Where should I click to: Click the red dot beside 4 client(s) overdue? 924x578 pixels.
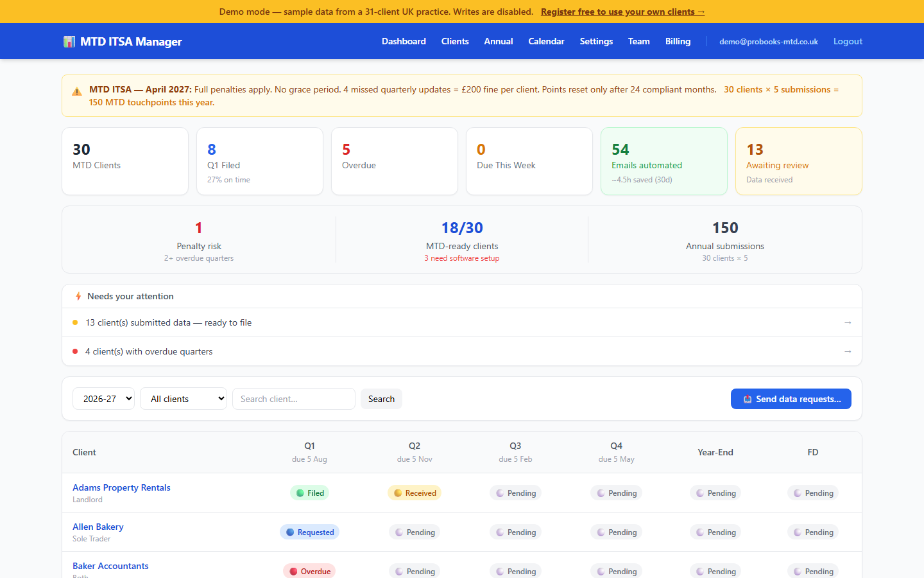[x=75, y=351]
